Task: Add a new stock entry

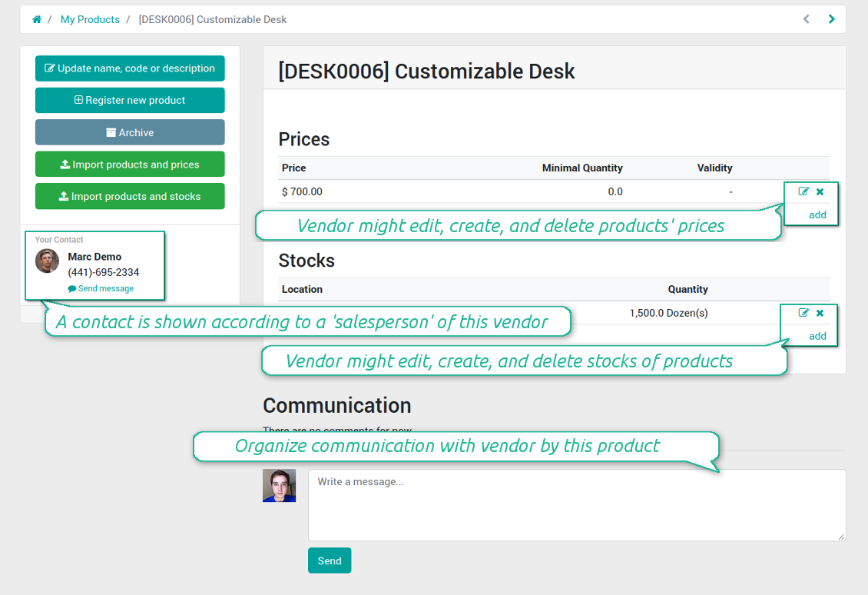Action: pyautogui.click(x=817, y=336)
